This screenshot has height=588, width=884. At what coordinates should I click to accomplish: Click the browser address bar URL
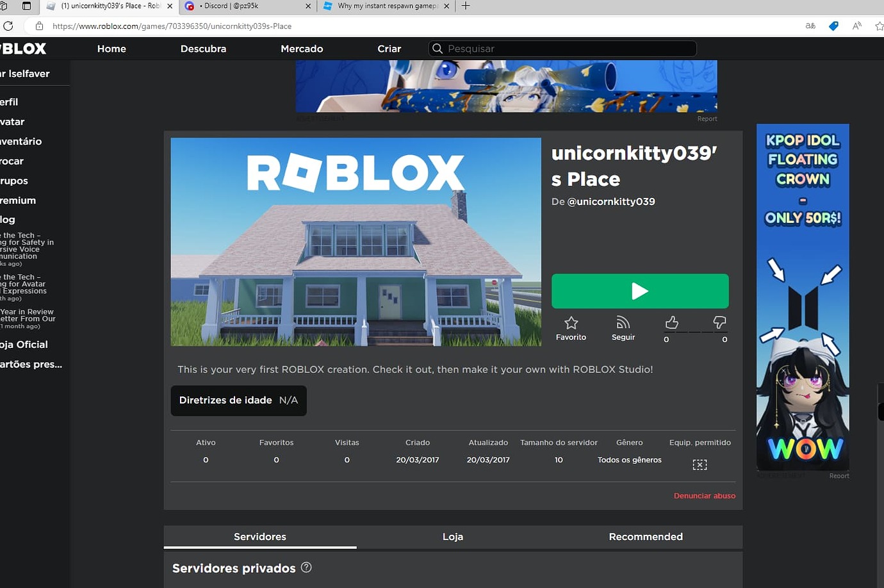point(172,26)
